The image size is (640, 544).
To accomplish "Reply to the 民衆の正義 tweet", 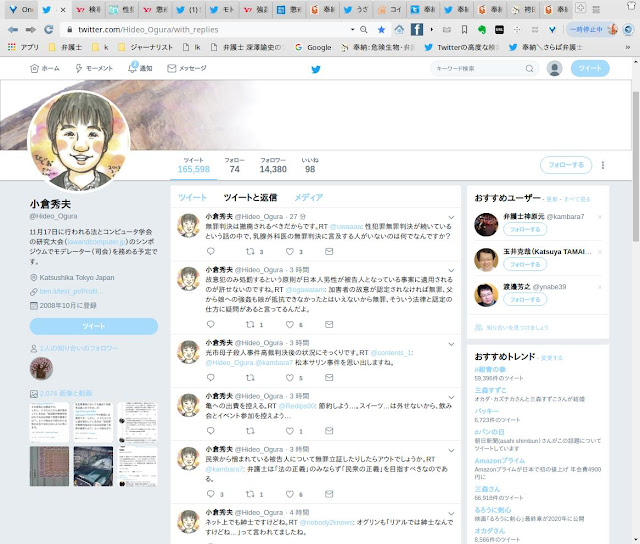I will point(211,494).
